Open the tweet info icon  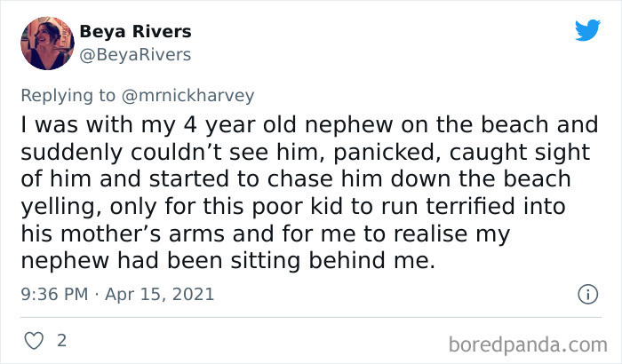[587, 294]
